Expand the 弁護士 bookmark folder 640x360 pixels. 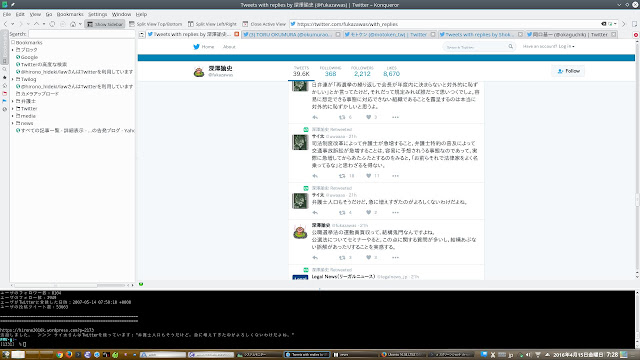point(13,101)
